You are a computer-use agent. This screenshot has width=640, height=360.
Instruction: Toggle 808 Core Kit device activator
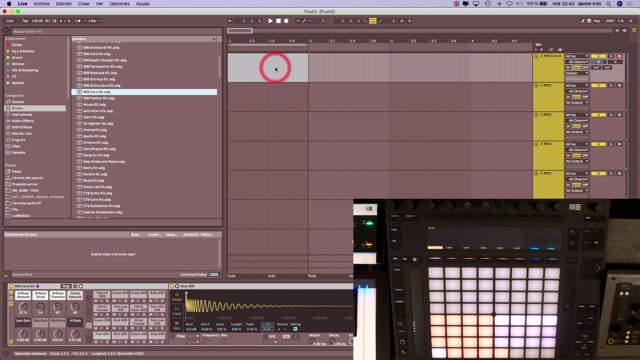coord(11,286)
